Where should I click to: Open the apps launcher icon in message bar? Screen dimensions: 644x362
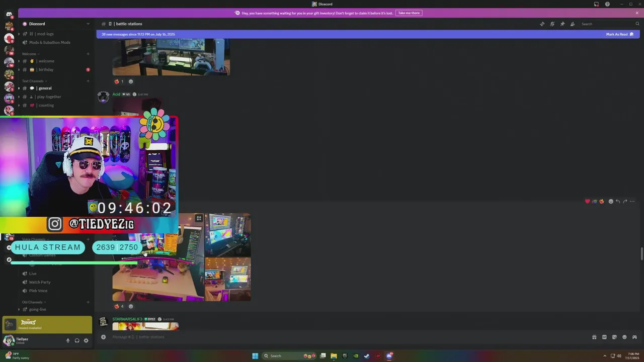(x=634, y=337)
